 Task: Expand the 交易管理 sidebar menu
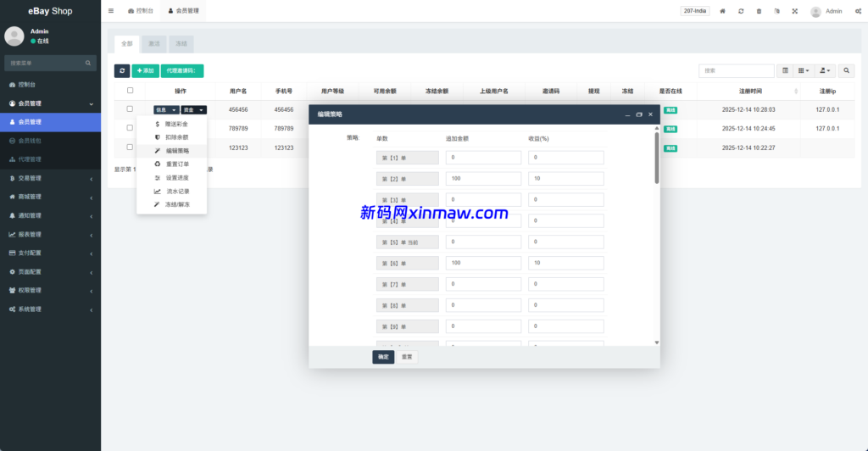coord(50,178)
